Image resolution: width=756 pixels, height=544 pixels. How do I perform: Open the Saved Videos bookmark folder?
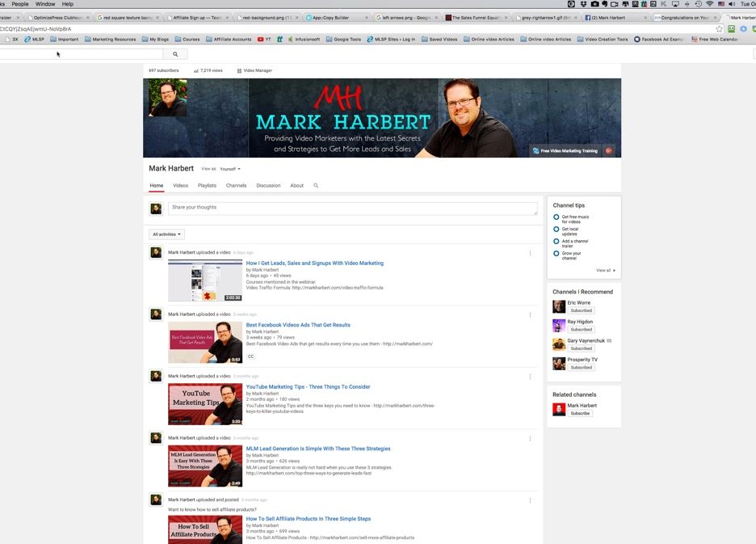click(x=439, y=39)
